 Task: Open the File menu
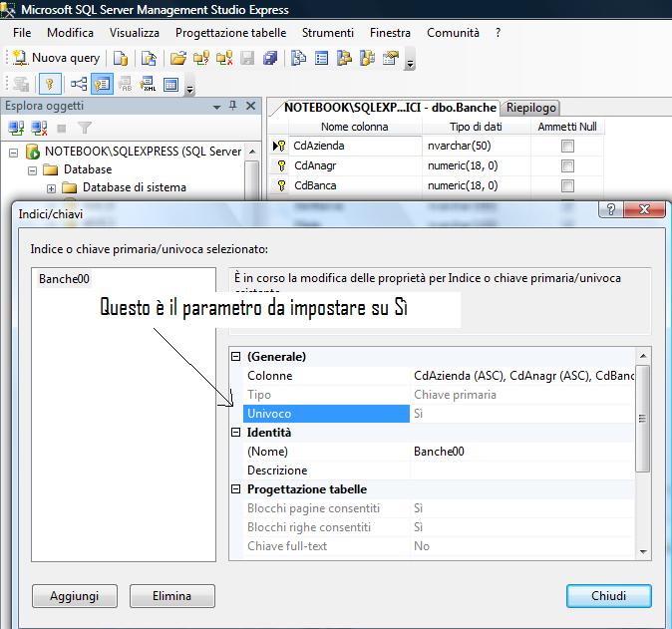22,33
